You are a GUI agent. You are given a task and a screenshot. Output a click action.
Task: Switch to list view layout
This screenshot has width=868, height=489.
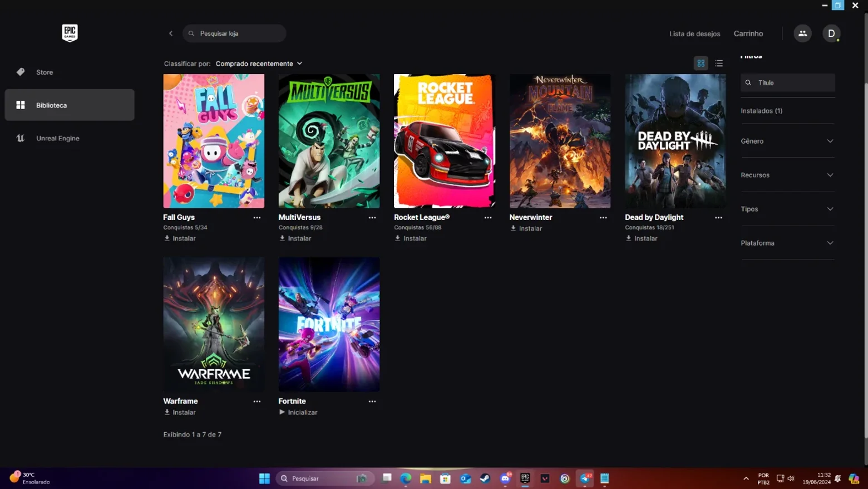[x=719, y=63]
